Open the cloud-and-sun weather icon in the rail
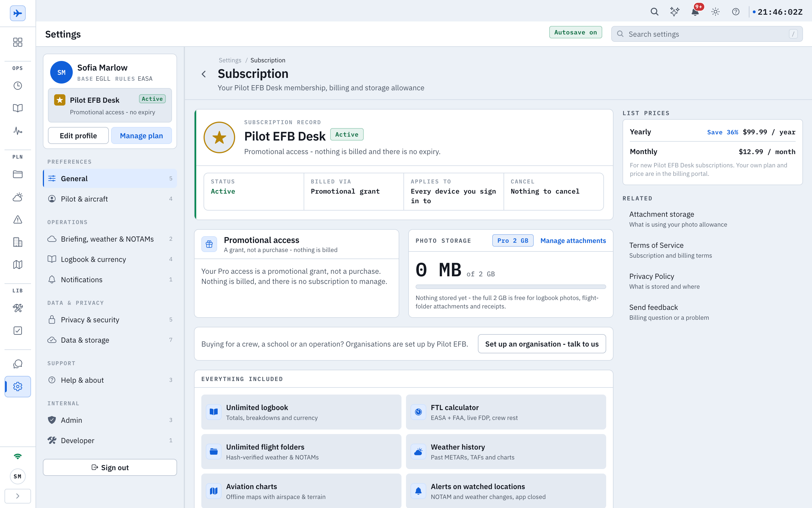Screen dimensions: 812x508 18,197
